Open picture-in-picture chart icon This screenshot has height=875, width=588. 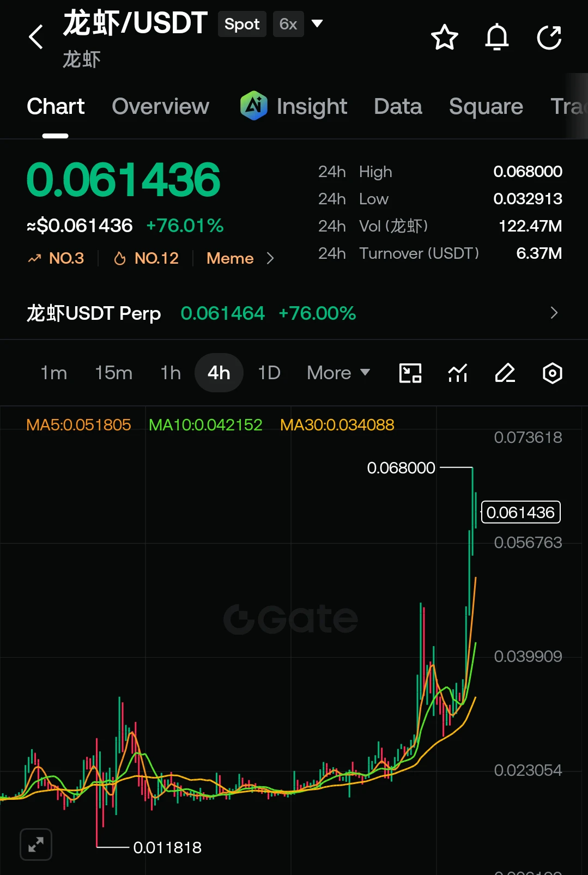point(410,373)
